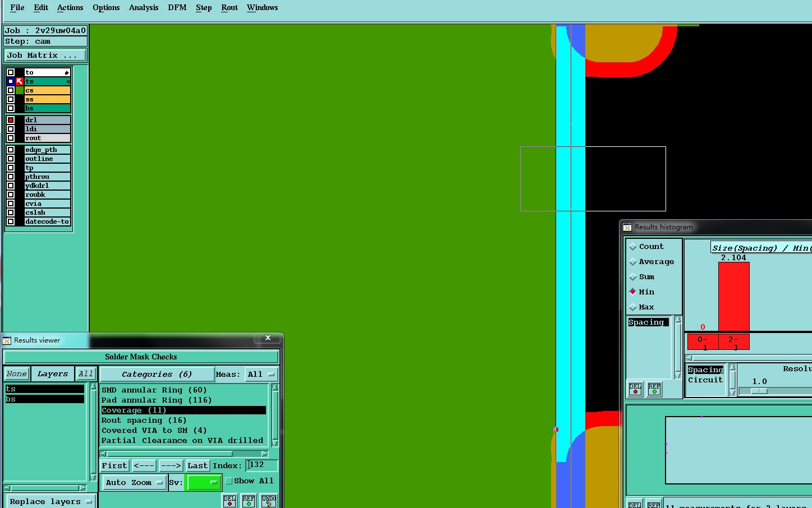The image size is (812, 508).
Task: Click the green color square beside cs layer
Action: tap(20, 90)
